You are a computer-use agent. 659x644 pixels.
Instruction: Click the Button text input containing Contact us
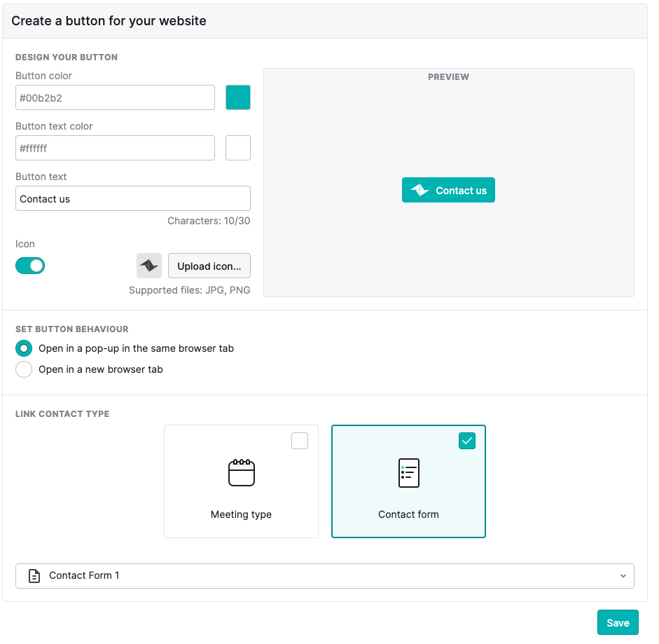point(133,198)
